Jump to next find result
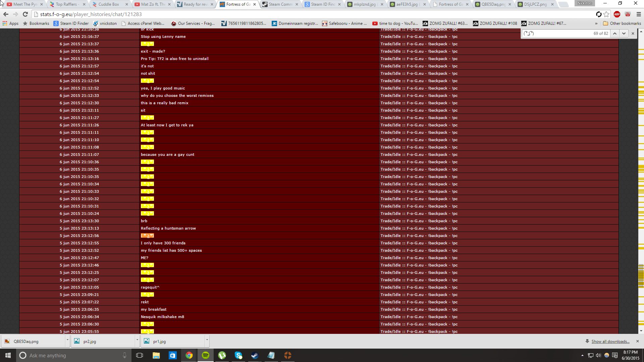This screenshot has width=644, height=362. pos(624,33)
